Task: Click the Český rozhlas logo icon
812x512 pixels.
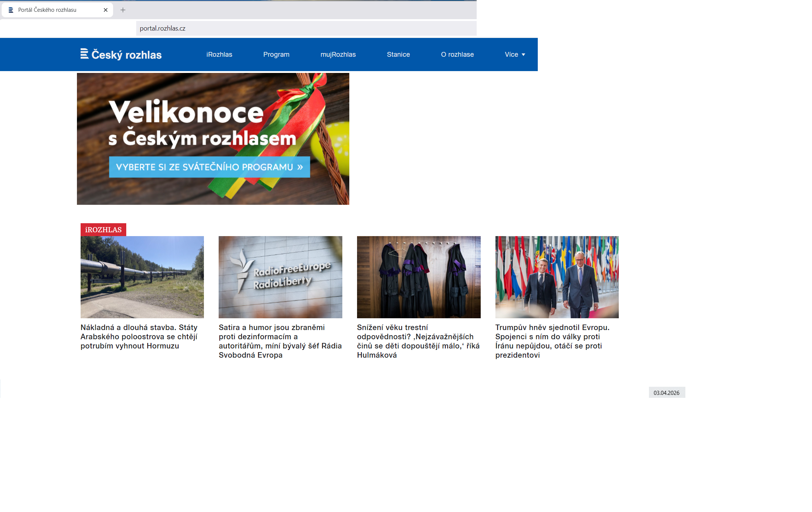Action: (84, 54)
